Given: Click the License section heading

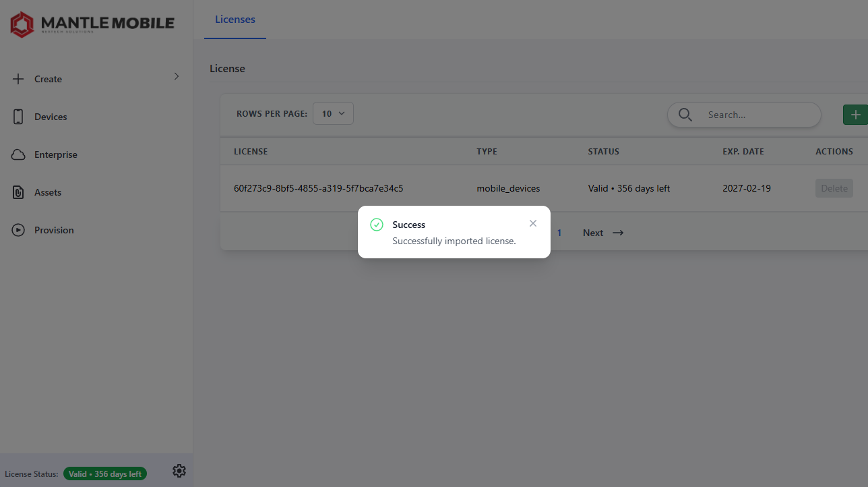Looking at the screenshot, I should click(x=227, y=69).
